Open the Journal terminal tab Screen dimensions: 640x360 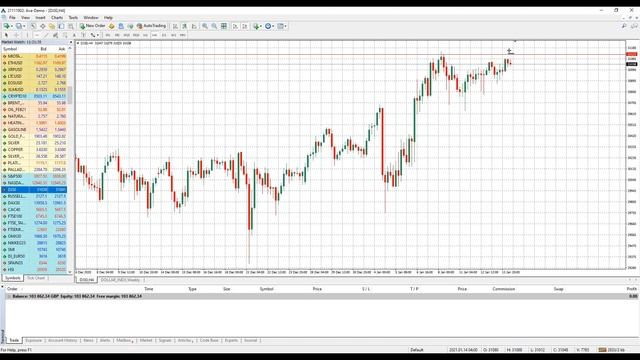pyautogui.click(x=251, y=340)
